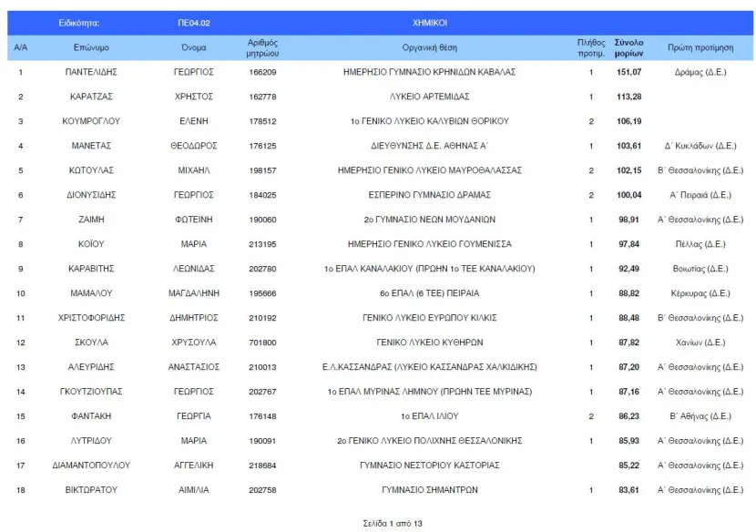Click the Επώνυμο column header
Screen dimensions: 756x532
click(91, 47)
